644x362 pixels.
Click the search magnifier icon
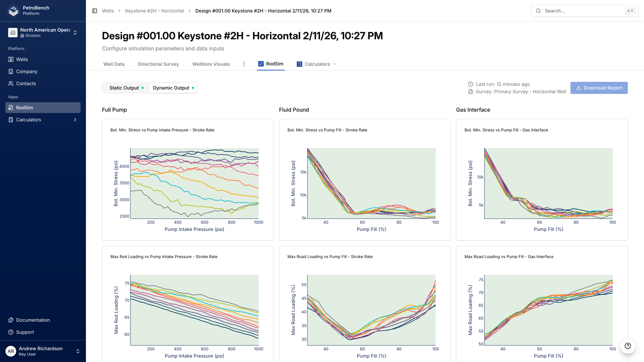538,11
